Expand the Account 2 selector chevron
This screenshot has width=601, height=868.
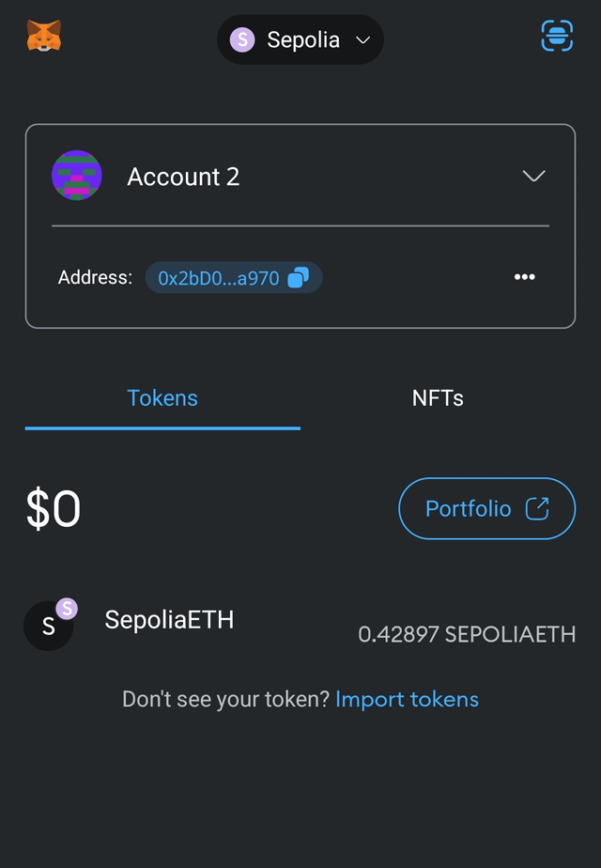[533, 177]
